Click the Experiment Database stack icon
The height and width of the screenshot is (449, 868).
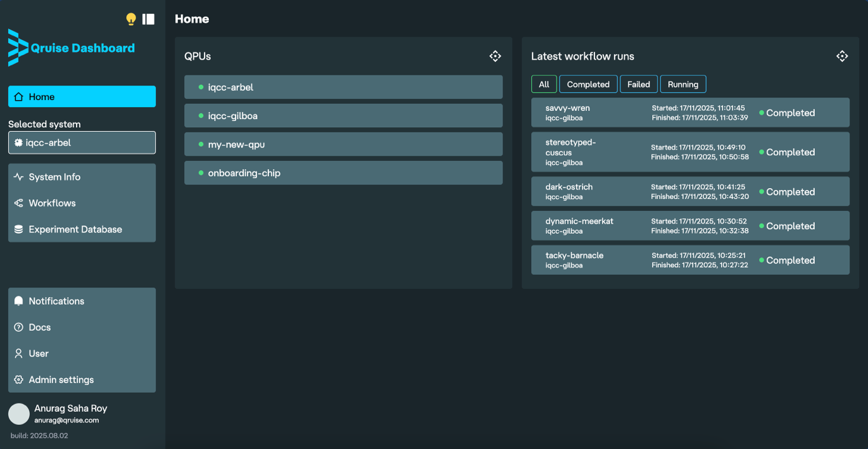click(x=18, y=229)
